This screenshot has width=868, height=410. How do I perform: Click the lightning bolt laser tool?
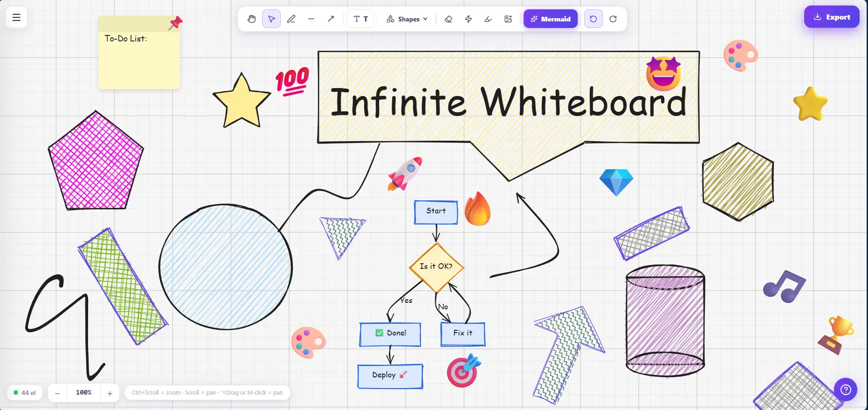468,19
